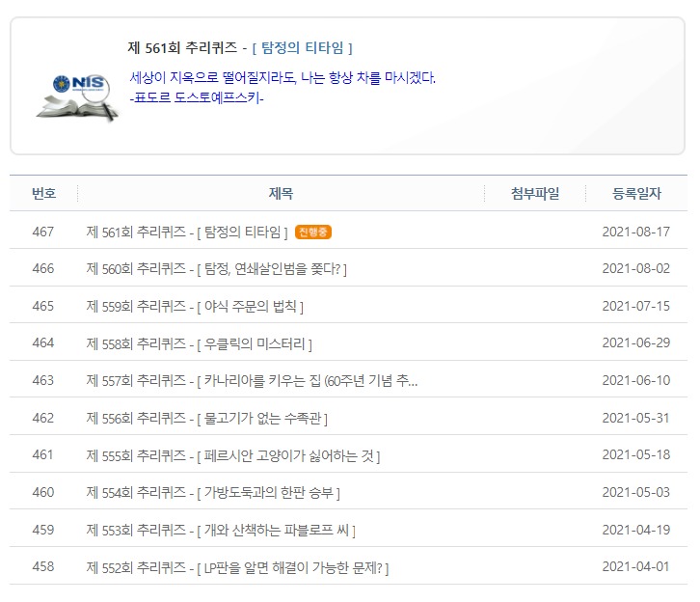Open the featured 탐정의 티타임 title link

pyautogui.click(x=302, y=48)
